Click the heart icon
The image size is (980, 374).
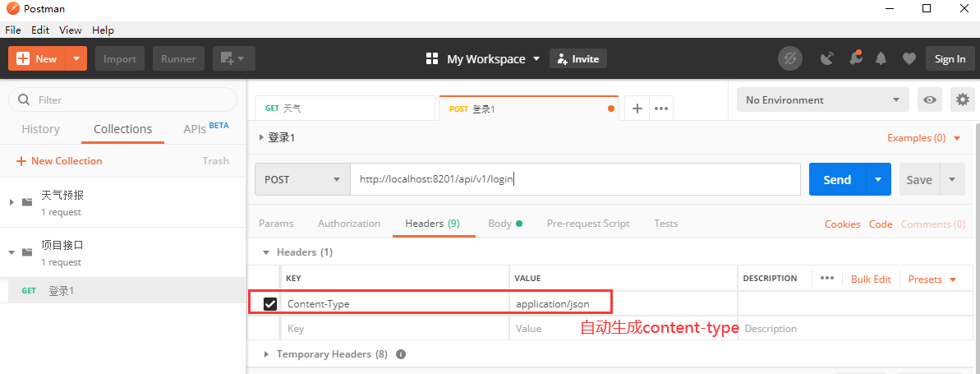coord(909,59)
